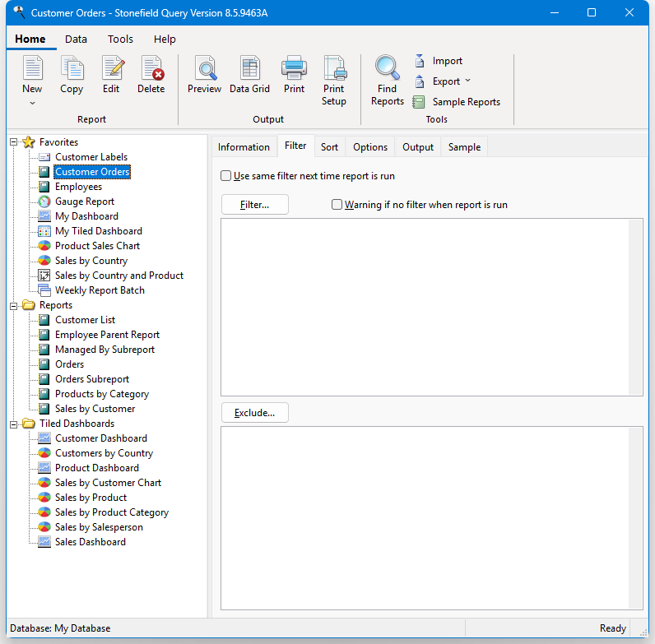Select Sales by Country in Favorites
The image size is (655, 644).
click(x=91, y=261)
